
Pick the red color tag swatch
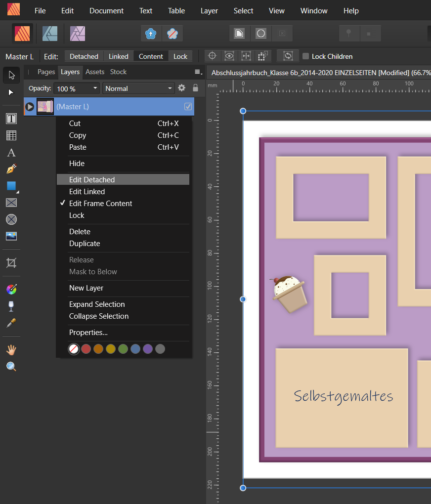pos(86,349)
